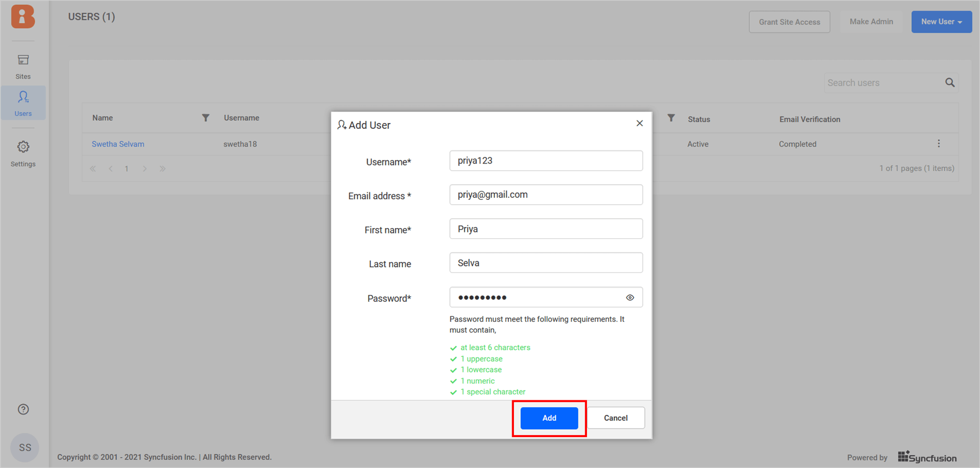
Task: Click the Username field with priya123
Action: point(546,161)
